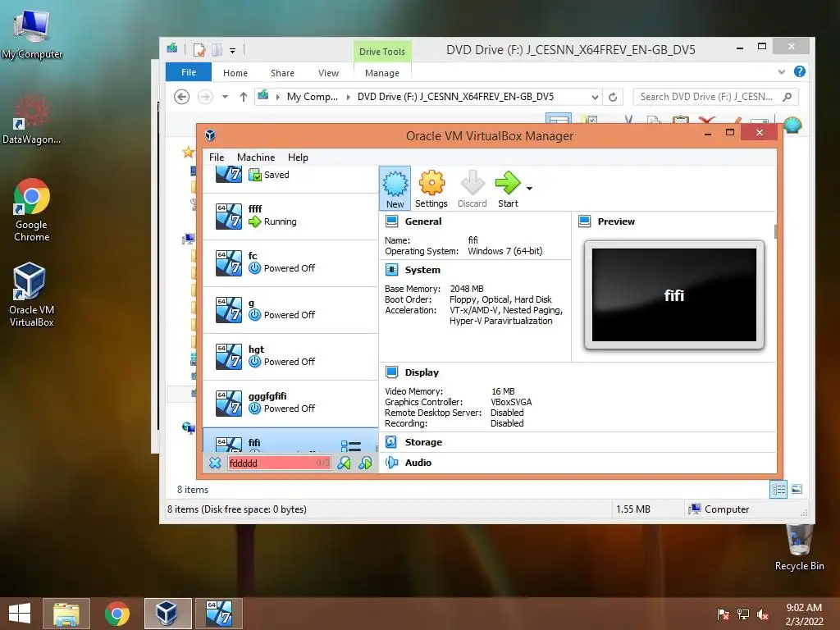
Task: Click the Storage section disk icon
Action: (391, 442)
